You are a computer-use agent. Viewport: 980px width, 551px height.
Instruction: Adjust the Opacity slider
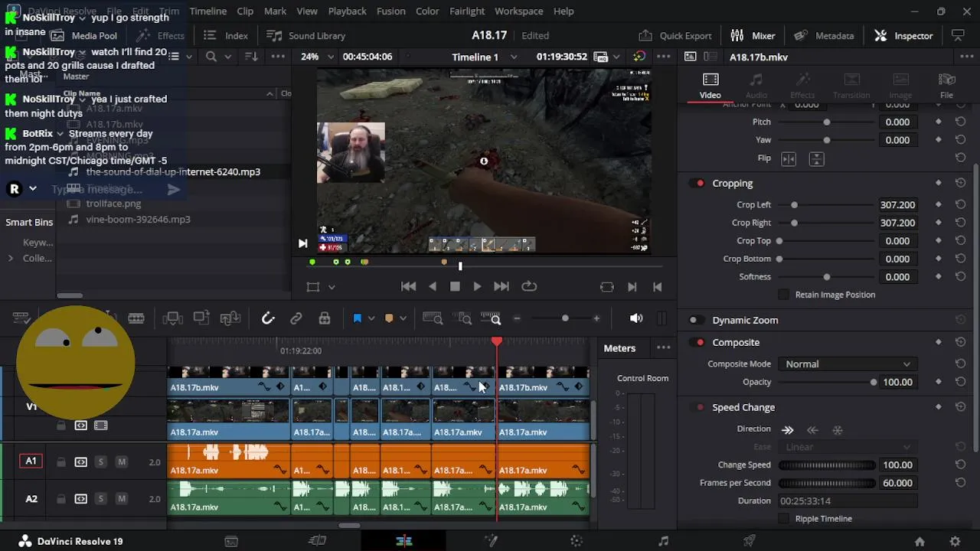pos(874,382)
